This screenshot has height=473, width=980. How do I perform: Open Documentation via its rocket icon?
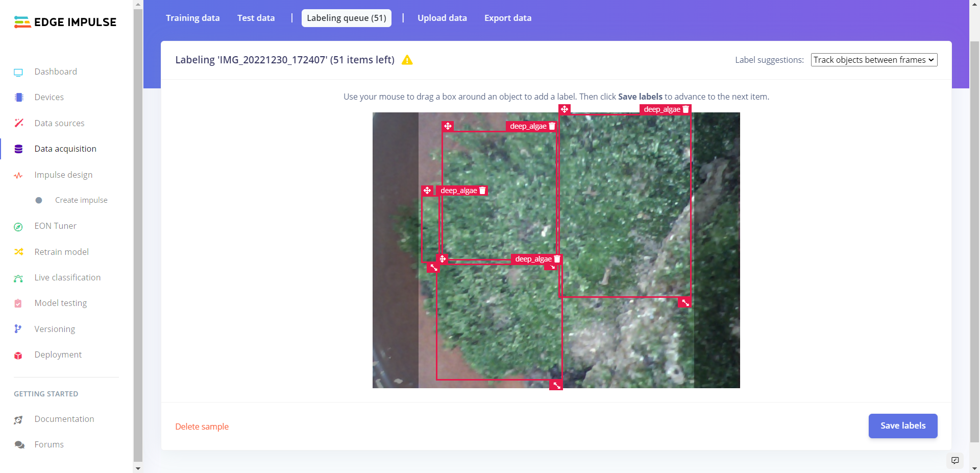click(18, 419)
